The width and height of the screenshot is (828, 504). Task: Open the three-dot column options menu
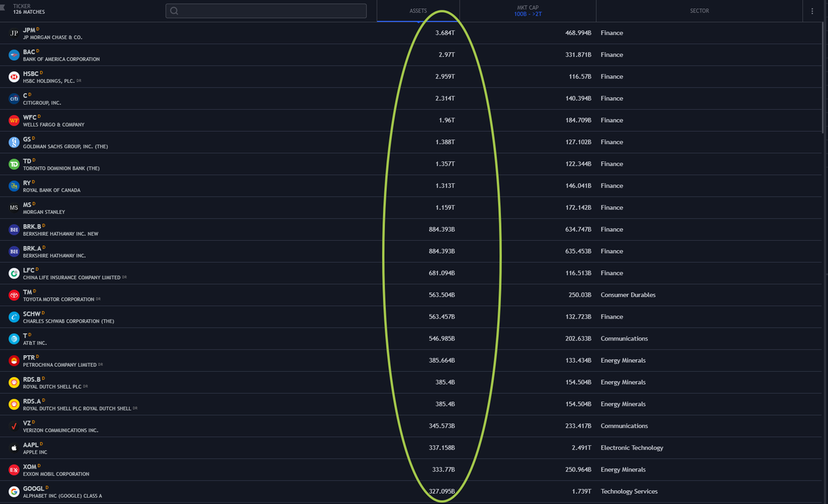811,11
